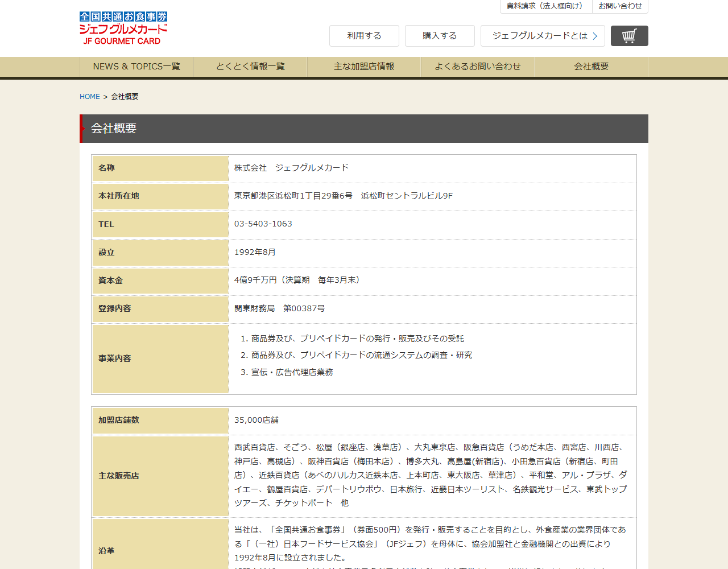Image resolution: width=728 pixels, height=569 pixels.
Task: Click the JF Gourmet Card logo
Action: coord(123,28)
